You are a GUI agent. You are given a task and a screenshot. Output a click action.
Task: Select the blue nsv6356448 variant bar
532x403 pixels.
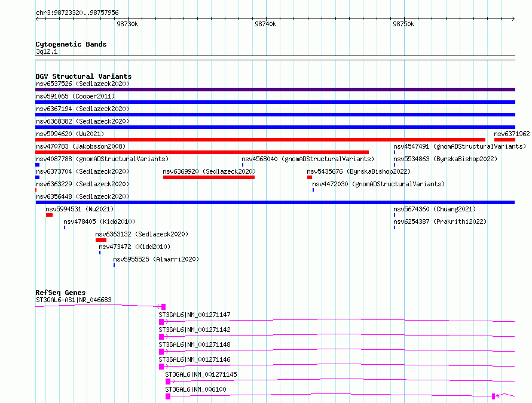click(275, 202)
